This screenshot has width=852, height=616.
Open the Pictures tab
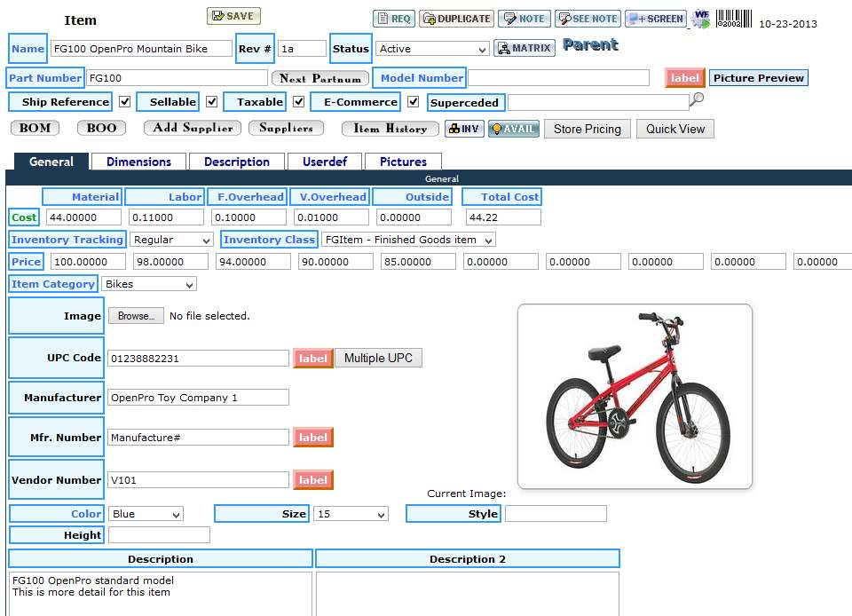(403, 162)
